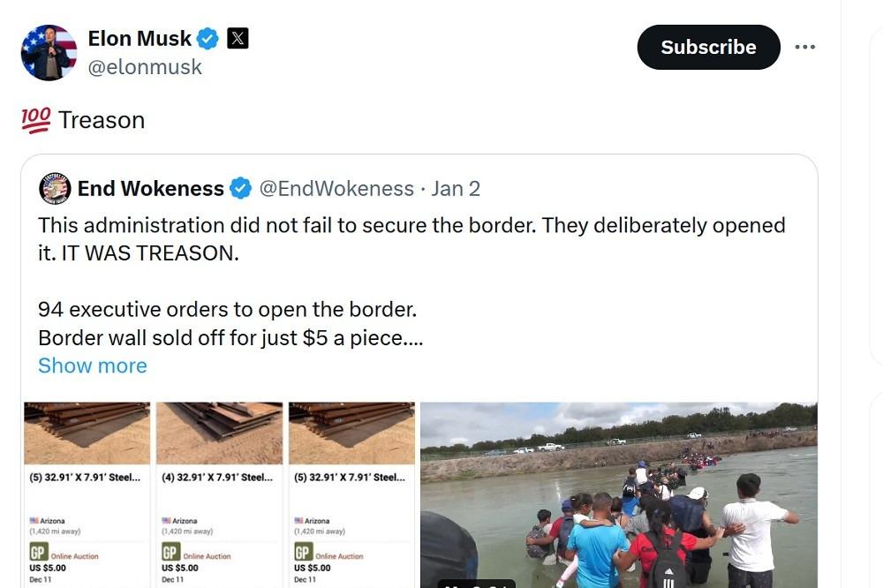Click the X affiliation badge next to Elon Musk

(x=237, y=38)
